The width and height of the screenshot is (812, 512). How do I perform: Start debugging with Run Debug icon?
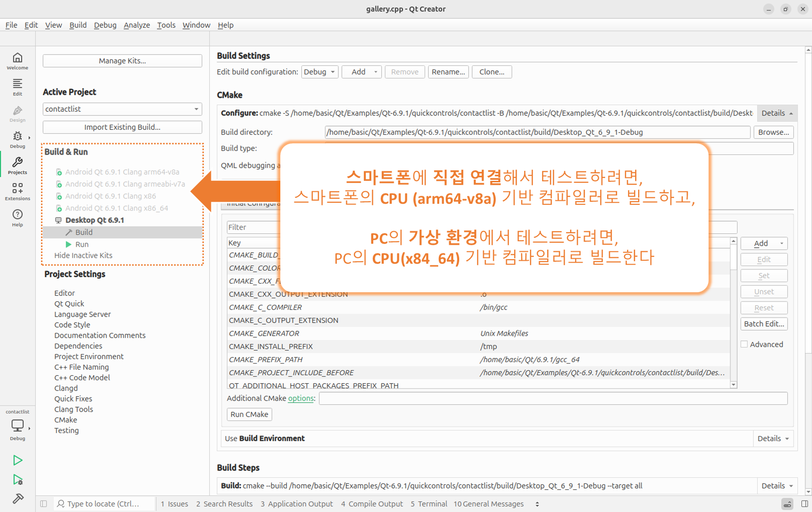pos(17,480)
